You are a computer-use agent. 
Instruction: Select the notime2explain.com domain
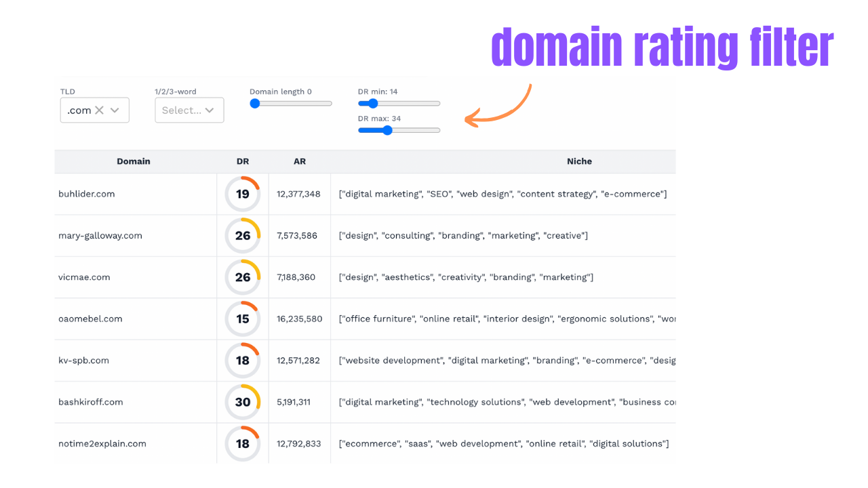tap(102, 444)
